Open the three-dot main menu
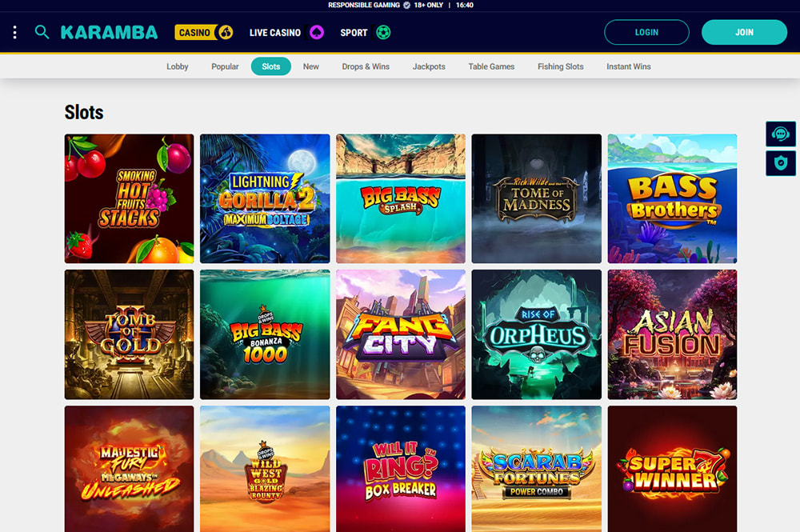 (x=14, y=32)
